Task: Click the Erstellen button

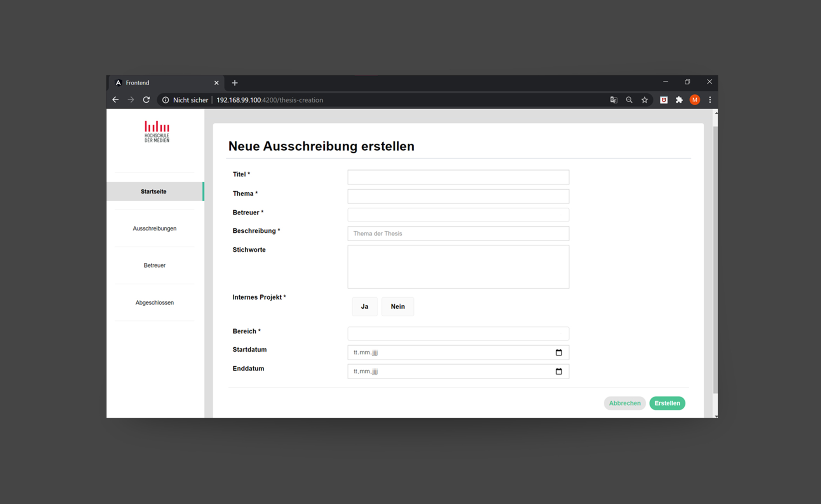Action: pos(667,403)
